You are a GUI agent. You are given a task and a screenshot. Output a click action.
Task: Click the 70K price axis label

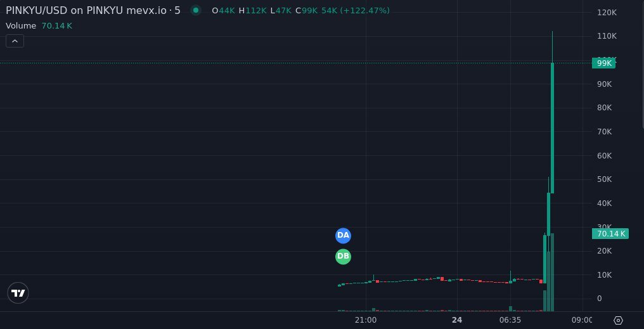pos(605,131)
